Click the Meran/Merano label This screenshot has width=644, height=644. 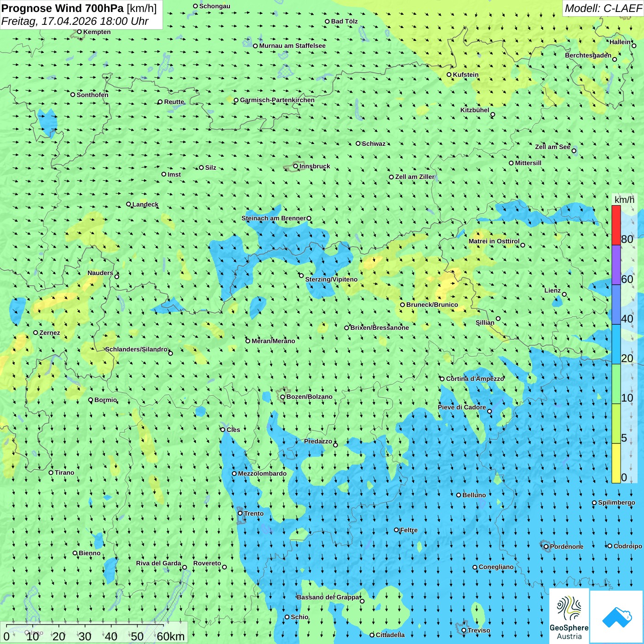(273, 341)
